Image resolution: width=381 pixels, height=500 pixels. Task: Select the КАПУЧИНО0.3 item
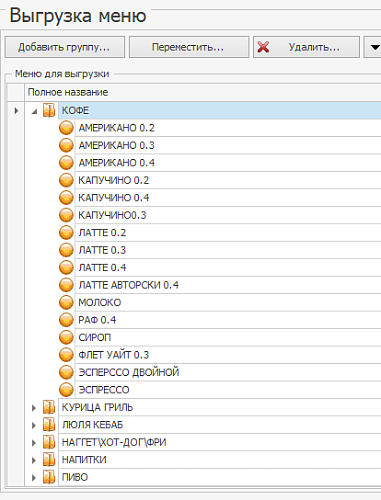click(228, 215)
